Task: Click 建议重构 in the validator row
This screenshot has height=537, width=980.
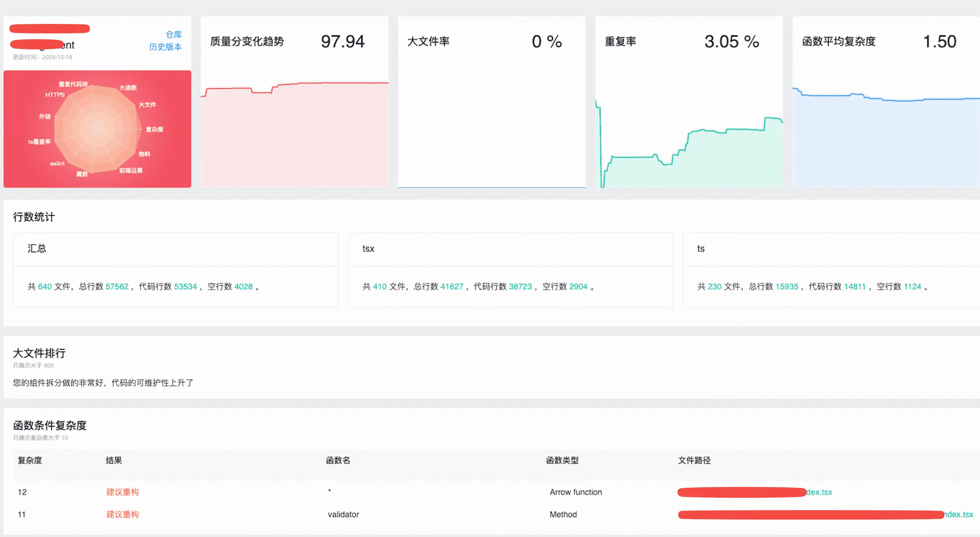Action: tap(123, 515)
